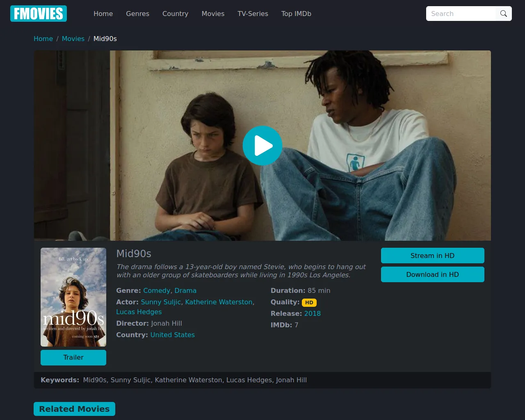Click the Download in HD button
The height and width of the screenshot is (420, 525).
[433, 274]
